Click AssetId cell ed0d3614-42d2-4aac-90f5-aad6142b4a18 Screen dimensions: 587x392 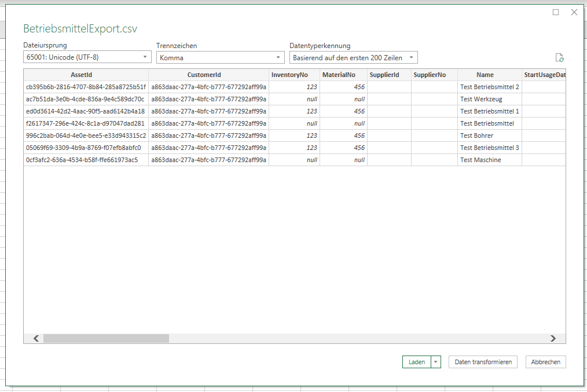tap(86, 111)
